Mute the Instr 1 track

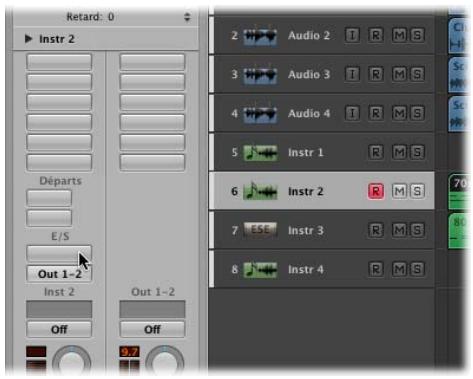click(399, 152)
